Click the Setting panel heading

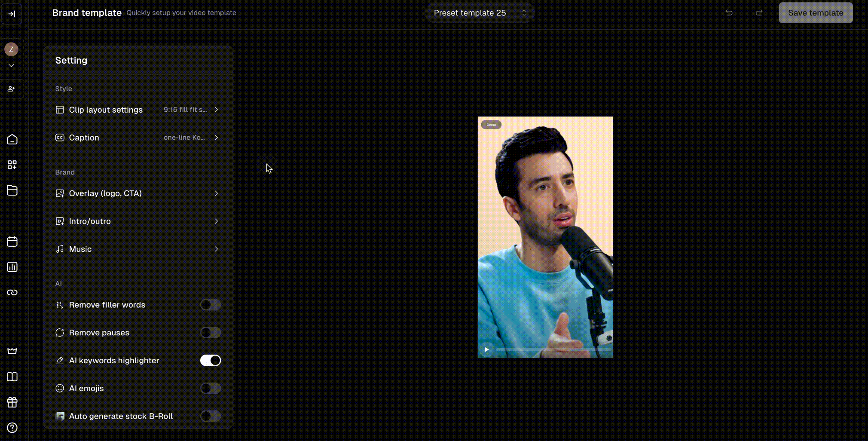(x=71, y=60)
